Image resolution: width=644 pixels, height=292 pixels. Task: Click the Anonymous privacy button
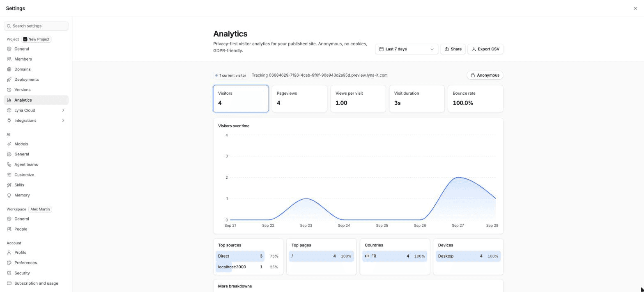pos(485,75)
